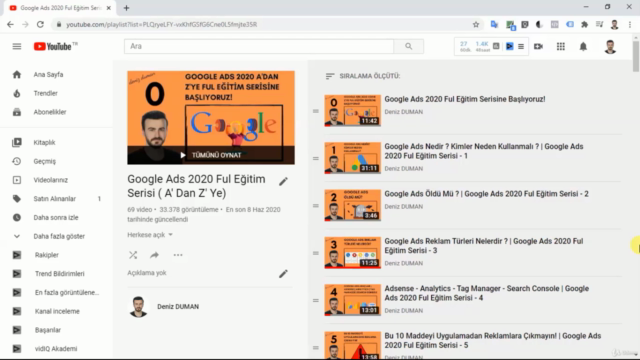
Task: Bookmark this page with star icon
Action: 476,24
